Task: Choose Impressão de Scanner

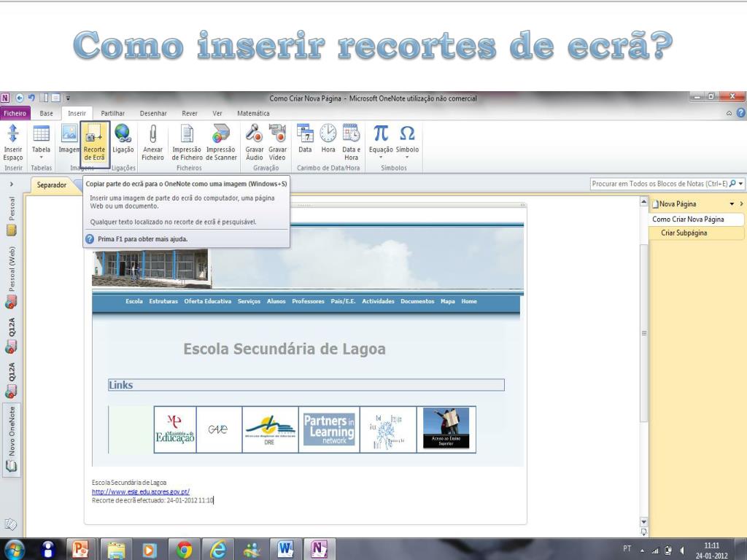Action: point(221,142)
